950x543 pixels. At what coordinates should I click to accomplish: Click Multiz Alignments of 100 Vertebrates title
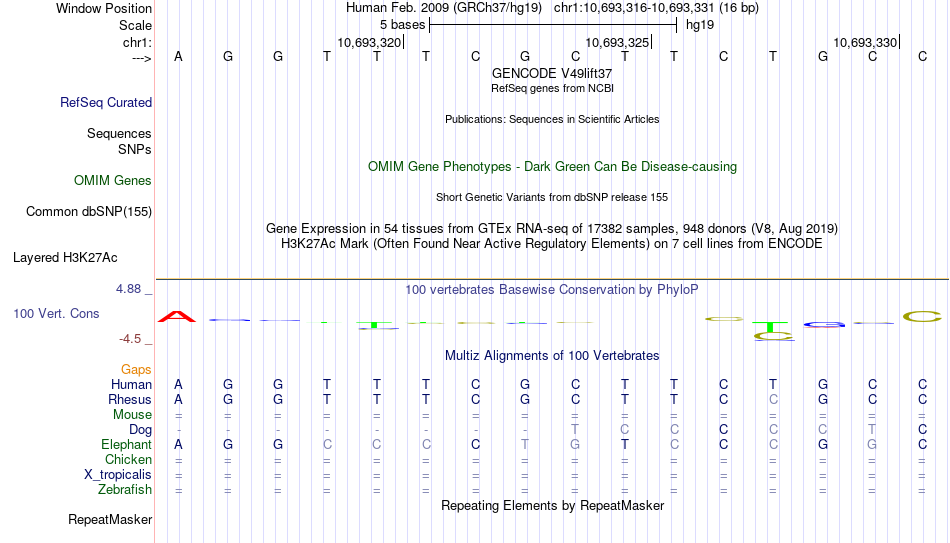tap(552, 356)
